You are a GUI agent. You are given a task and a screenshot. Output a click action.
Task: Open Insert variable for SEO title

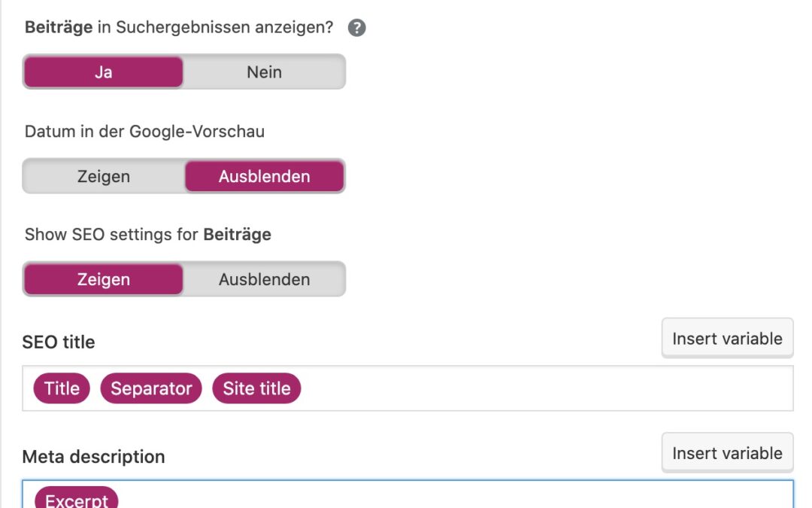pyautogui.click(x=727, y=339)
